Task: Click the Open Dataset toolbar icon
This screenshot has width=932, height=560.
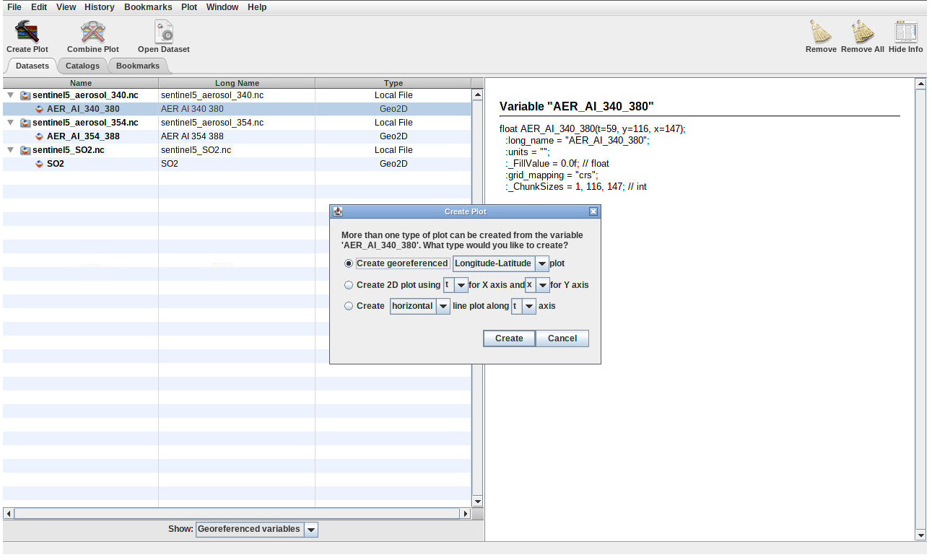Action: pyautogui.click(x=164, y=32)
